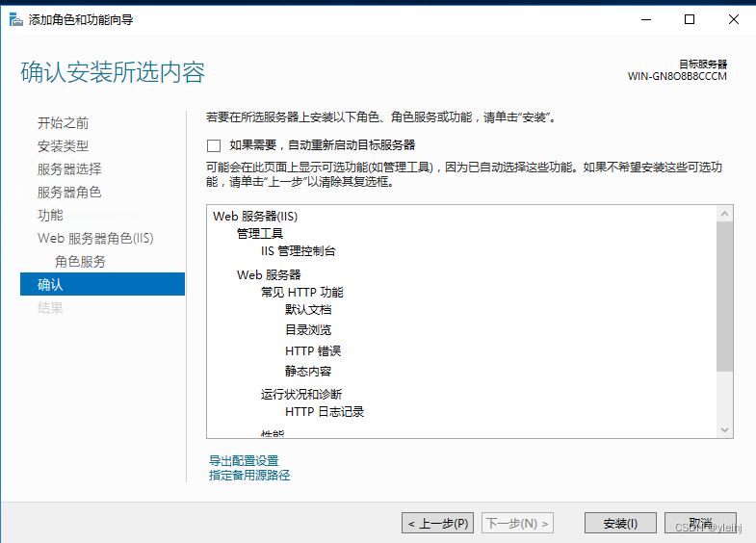This screenshot has height=543, width=756.
Task: Click 指定备用源路径 link
Action: coord(249,476)
